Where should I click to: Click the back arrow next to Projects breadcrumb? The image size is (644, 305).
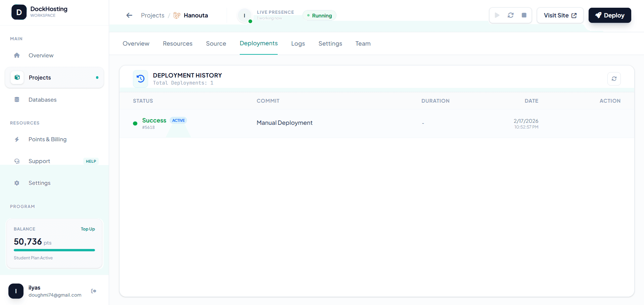129,15
